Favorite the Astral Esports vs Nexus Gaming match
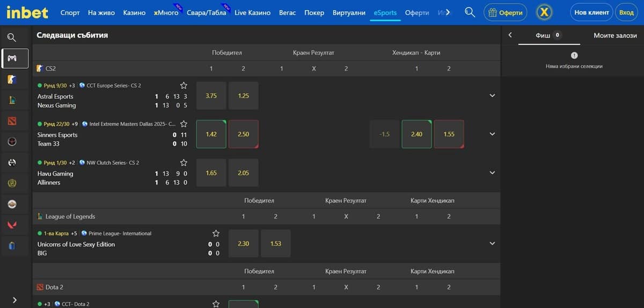 coord(184,85)
